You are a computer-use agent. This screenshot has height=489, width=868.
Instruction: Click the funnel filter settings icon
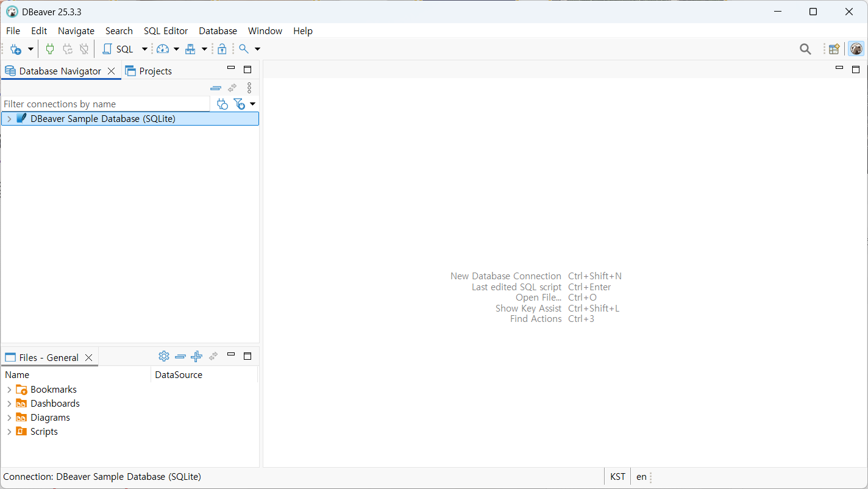tap(240, 104)
